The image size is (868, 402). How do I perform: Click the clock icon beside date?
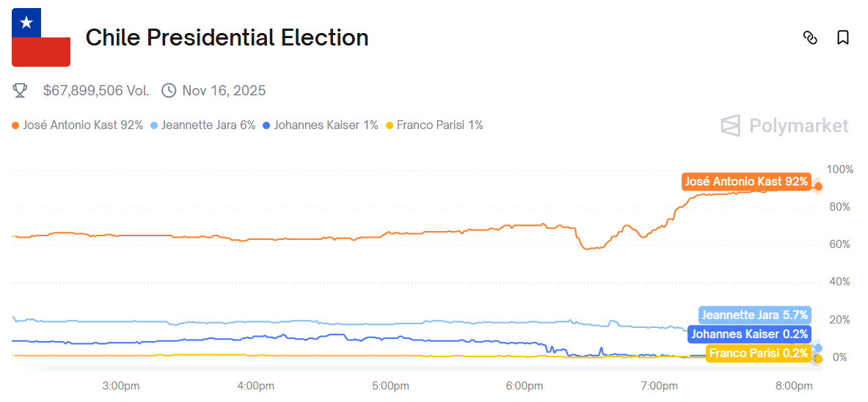[x=169, y=91]
